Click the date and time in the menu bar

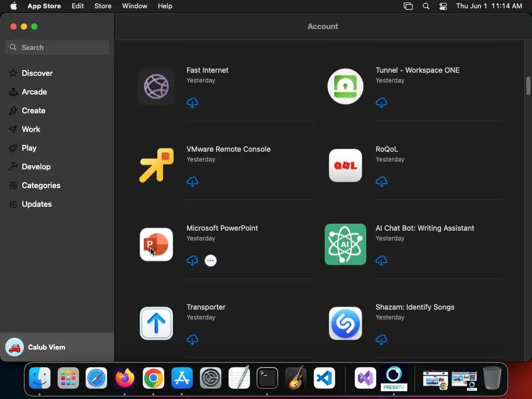click(489, 6)
